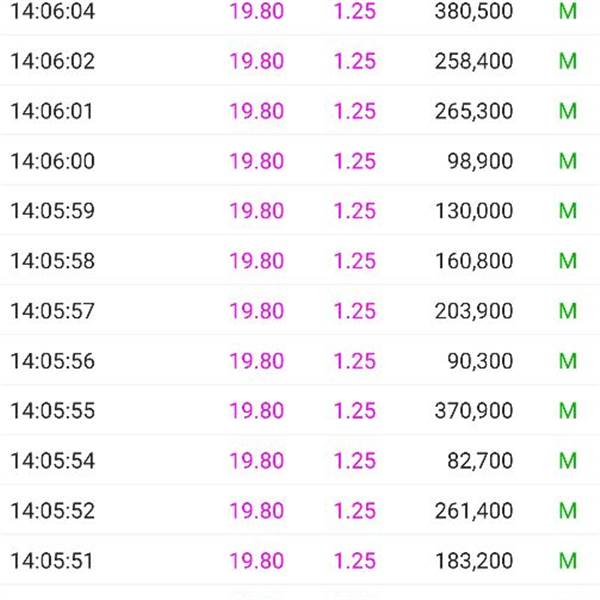600x600 pixels.
Task: Click the 370,900 volume figure
Action: coord(474,411)
